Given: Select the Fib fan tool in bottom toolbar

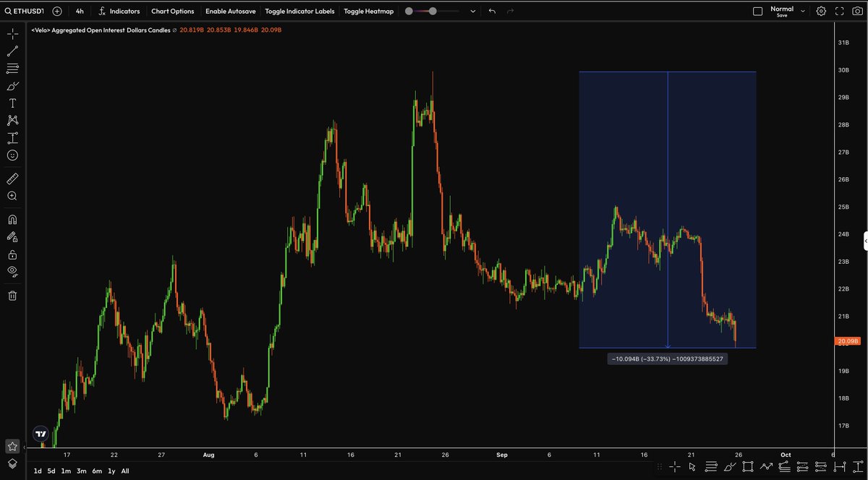Looking at the screenshot, I should 784,466.
